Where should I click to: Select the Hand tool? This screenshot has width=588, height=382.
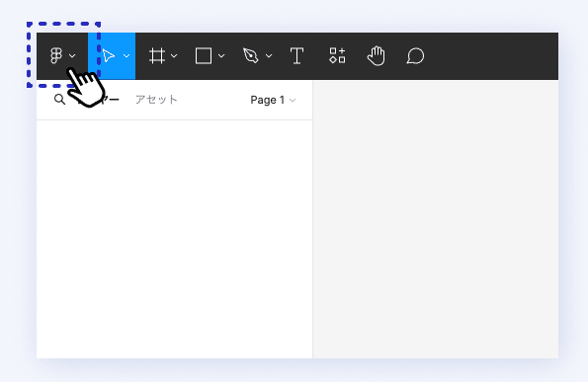click(x=377, y=56)
